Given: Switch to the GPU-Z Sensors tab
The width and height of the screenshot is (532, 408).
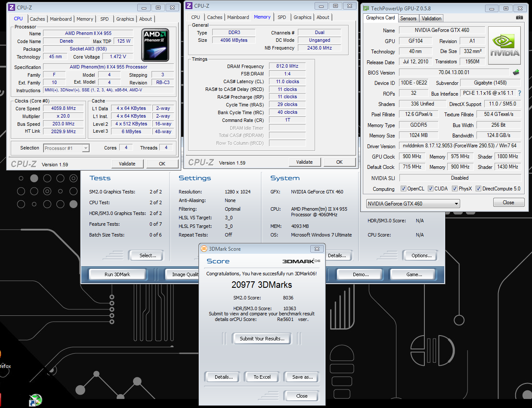Looking at the screenshot, I should click(408, 19).
